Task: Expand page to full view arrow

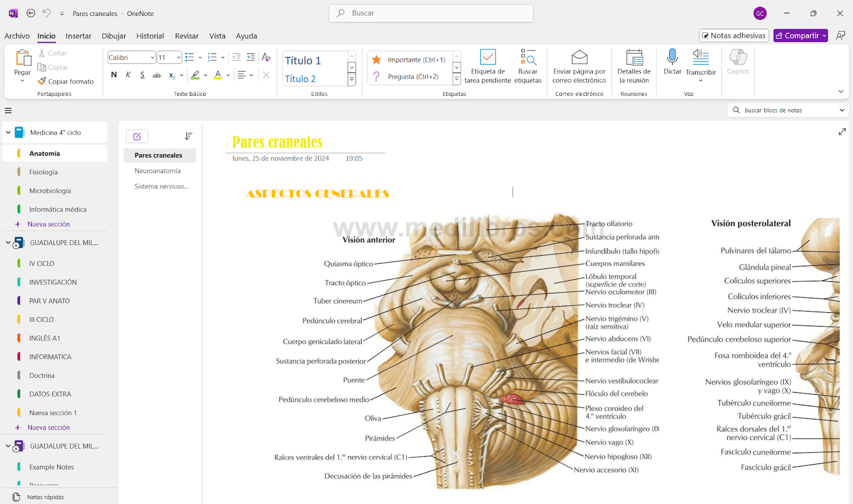Action: tap(842, 132)
